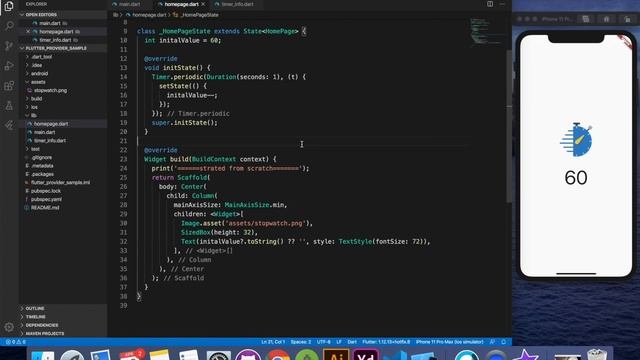The width and height of the screenshot is (640, 360).
Task: Click LF end-of-line in status bar
Action: click(x=339, y=342)
